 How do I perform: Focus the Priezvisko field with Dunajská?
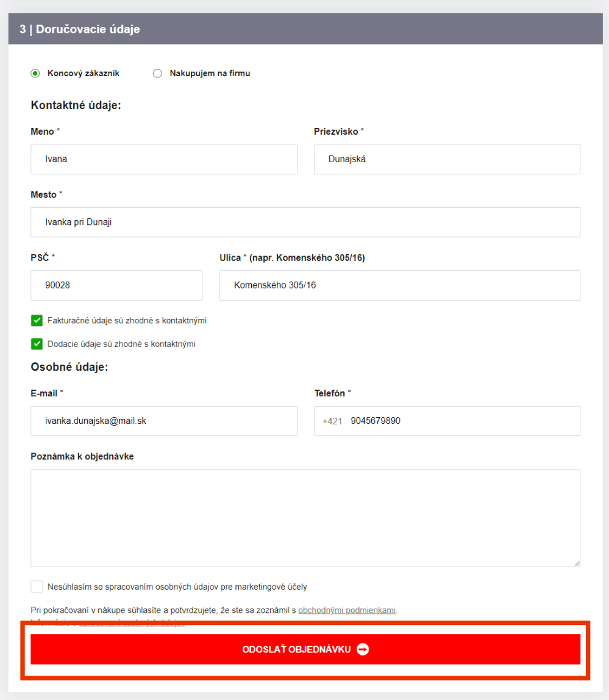(447, 159)
